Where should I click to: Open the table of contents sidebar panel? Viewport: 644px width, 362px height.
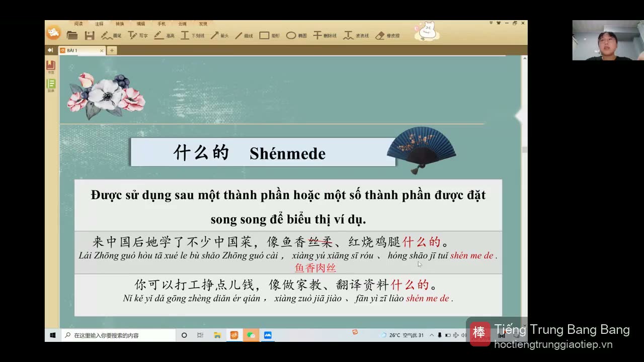click(51, 85)
